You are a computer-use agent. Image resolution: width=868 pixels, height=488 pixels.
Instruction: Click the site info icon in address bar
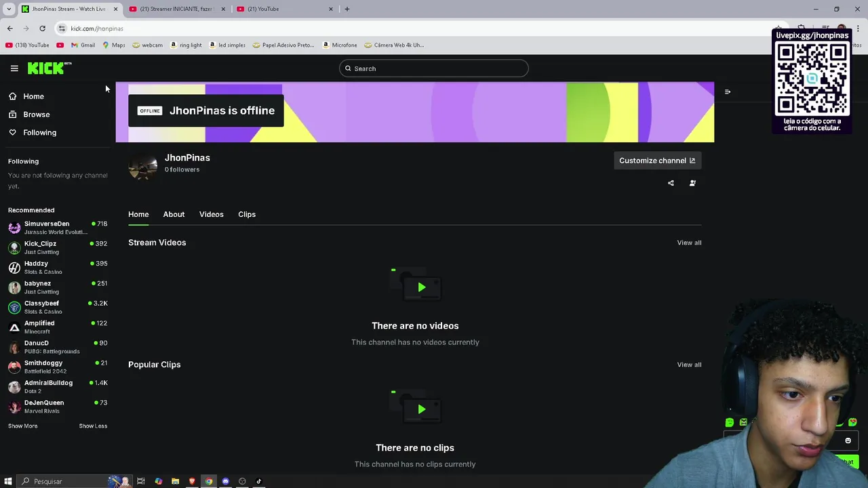[x=62, y=28]
